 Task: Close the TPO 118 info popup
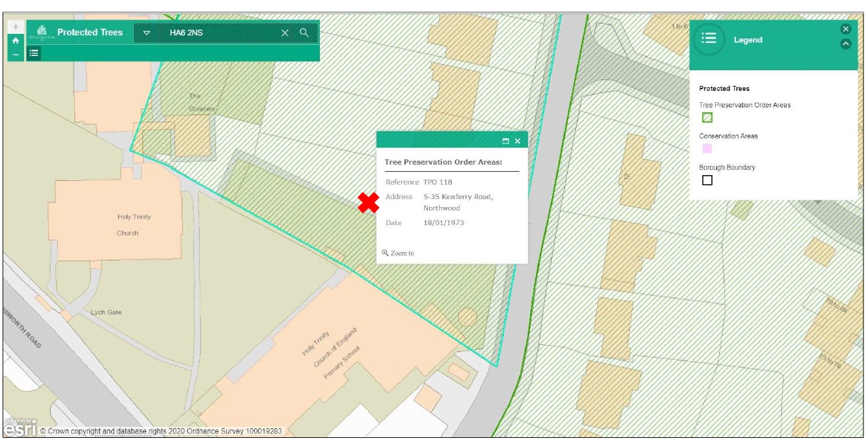[518, 141]
